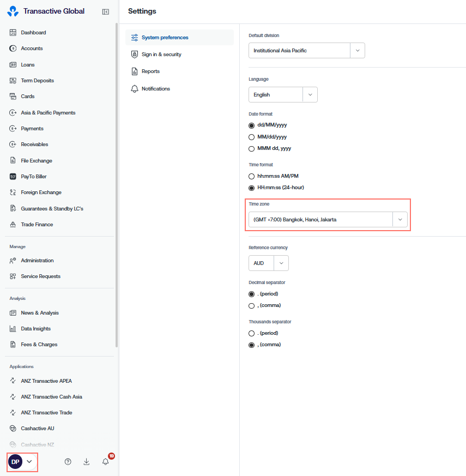This screenshot has height=476, width=466.
Task: Choose comma as decimal separator
Action: (251, 306)
